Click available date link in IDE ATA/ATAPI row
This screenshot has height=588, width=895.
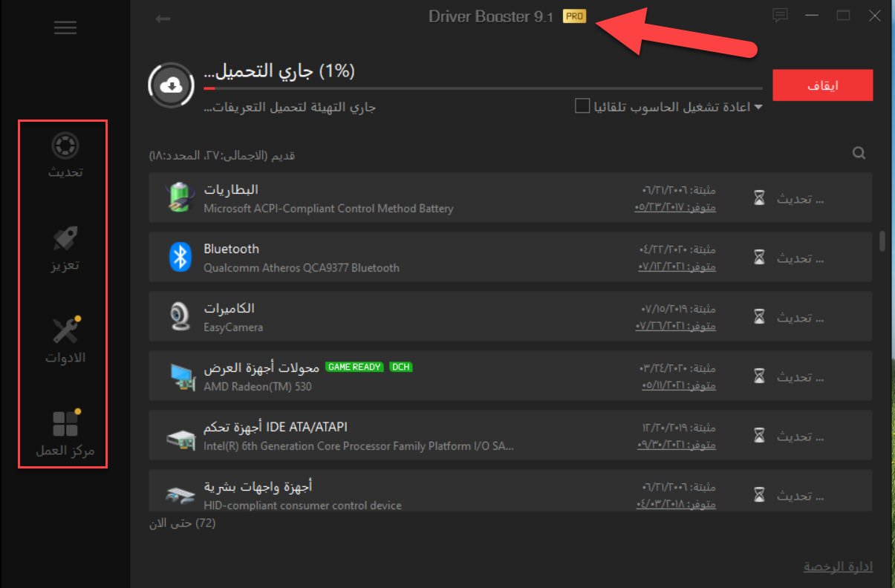coord(677,445)
